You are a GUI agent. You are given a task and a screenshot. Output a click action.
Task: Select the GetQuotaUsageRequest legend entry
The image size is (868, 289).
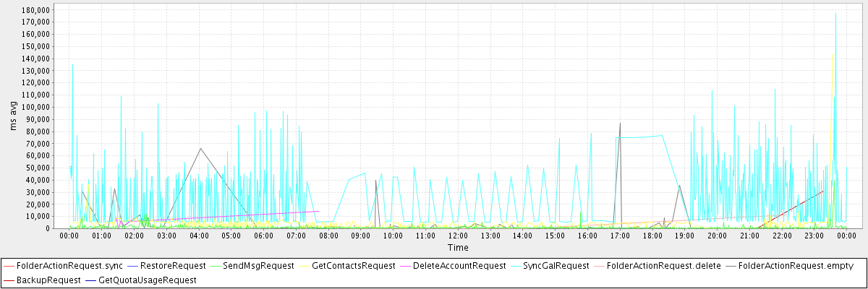[147, 280]
